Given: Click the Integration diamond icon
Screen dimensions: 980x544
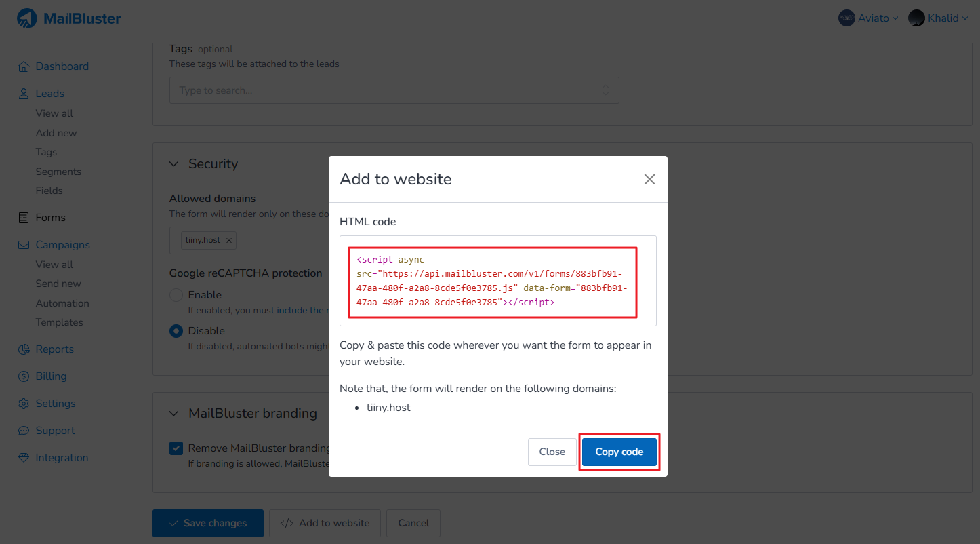Looking at the screenshot, I should coord(24,458).
